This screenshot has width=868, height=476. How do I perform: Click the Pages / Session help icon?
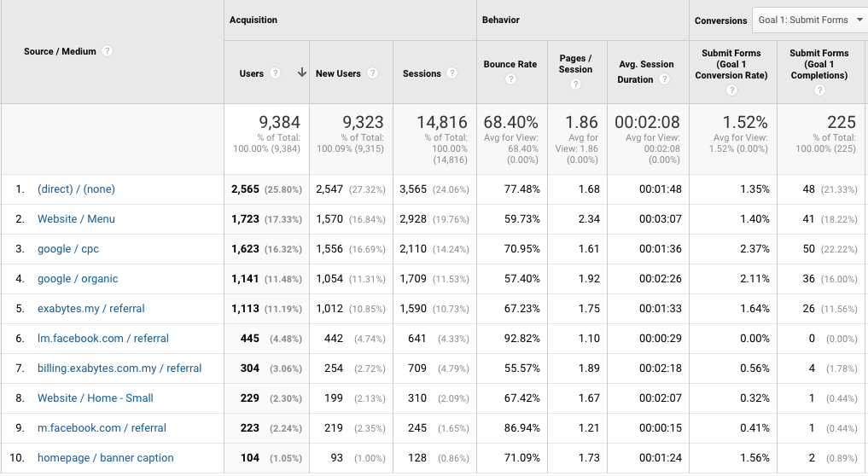tap(576, 84)
